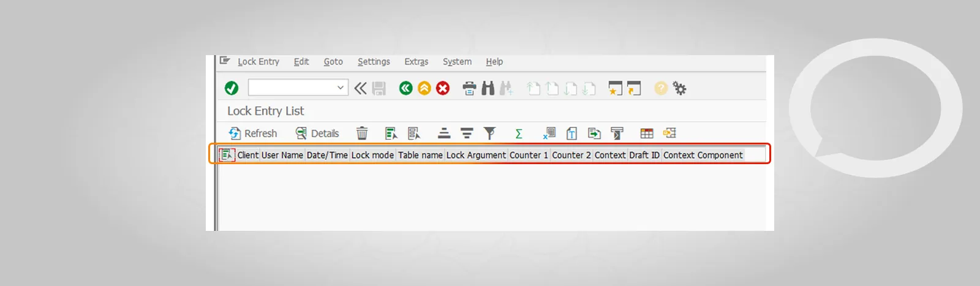980x286 pixels.
Task: Open the System menu
Action: pyautogui.click(x=457, y=62)
